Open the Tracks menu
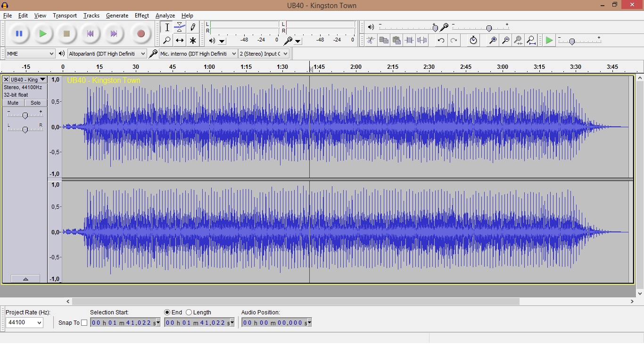This screenshot has width=644, height=362. [91, 16]
